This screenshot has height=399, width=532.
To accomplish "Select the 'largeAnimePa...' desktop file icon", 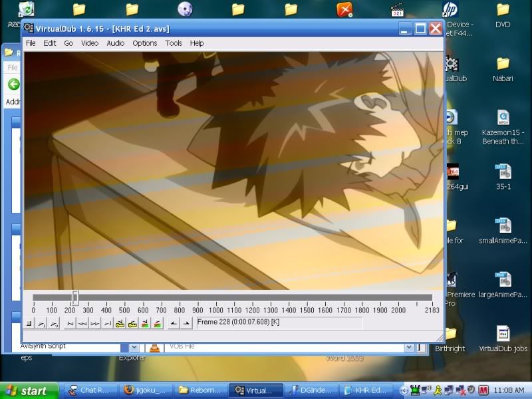I will click(503, 285).
